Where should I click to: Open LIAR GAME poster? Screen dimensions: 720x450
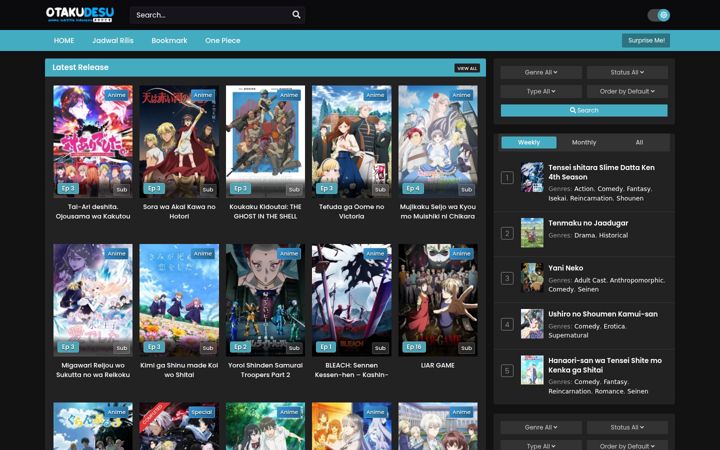click(438, 300)
